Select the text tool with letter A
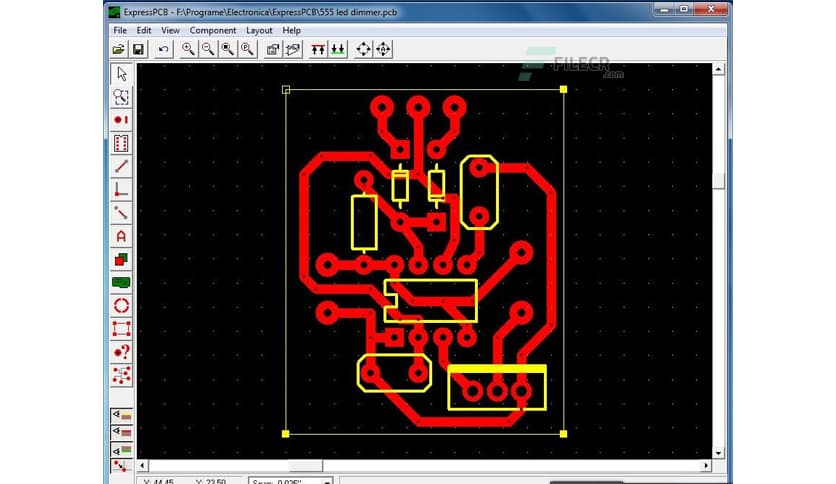Image resolution: width=836 pixels, height=484 pixels. [x=121, y=236]
